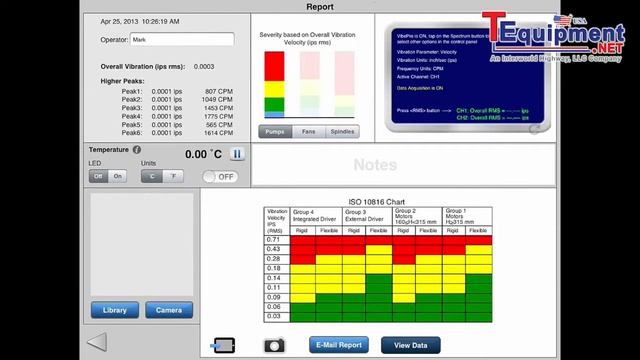Click the ISO 10816 Chart title
640x360 pixels.
(376, 202)
